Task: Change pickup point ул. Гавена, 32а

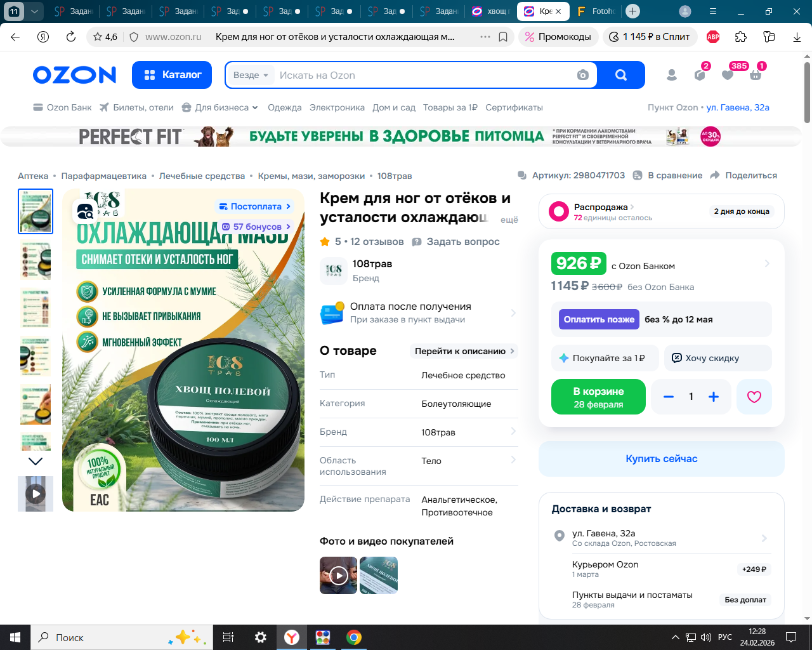Action: 738,107
